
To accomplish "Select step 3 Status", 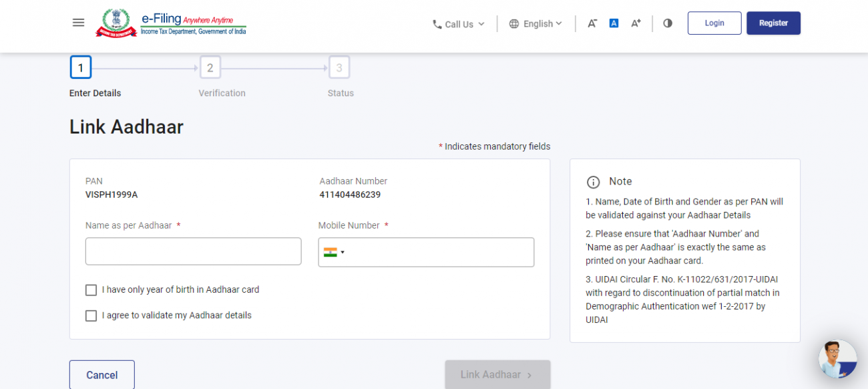I will (x=339, y=68).
